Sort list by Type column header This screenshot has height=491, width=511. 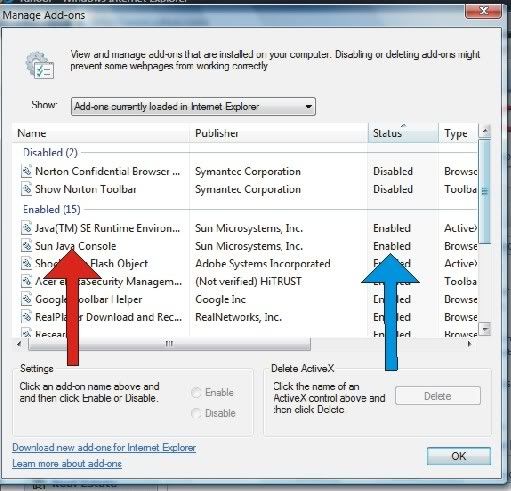(x=458, y=133)
